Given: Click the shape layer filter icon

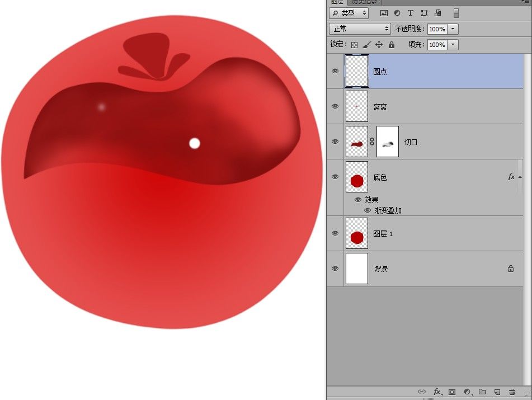Looking at the screenshot, I should click(x=424, y=13).
